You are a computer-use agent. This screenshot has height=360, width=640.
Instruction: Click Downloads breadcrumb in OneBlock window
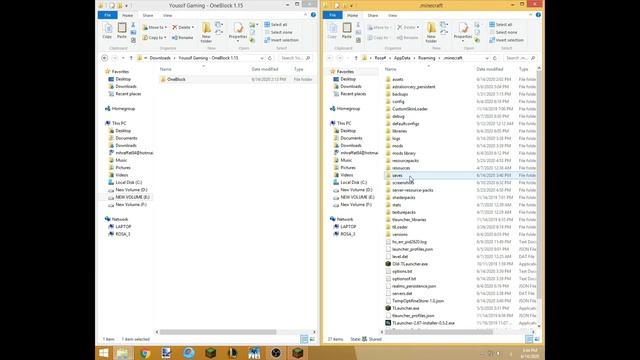pyautogui.click(x=160, y=58)
